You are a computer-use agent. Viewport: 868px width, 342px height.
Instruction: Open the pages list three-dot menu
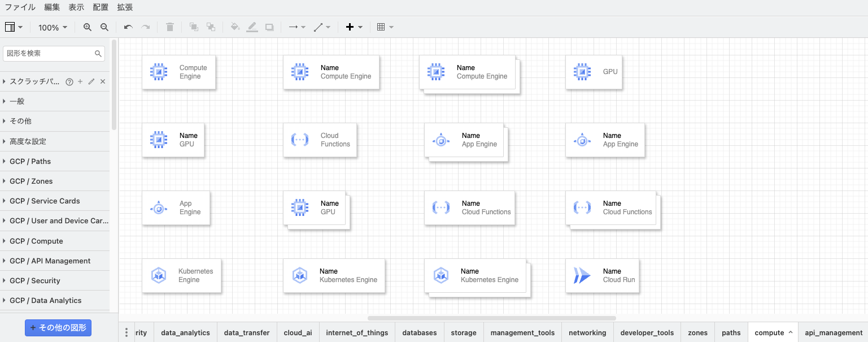coord(127,332)
